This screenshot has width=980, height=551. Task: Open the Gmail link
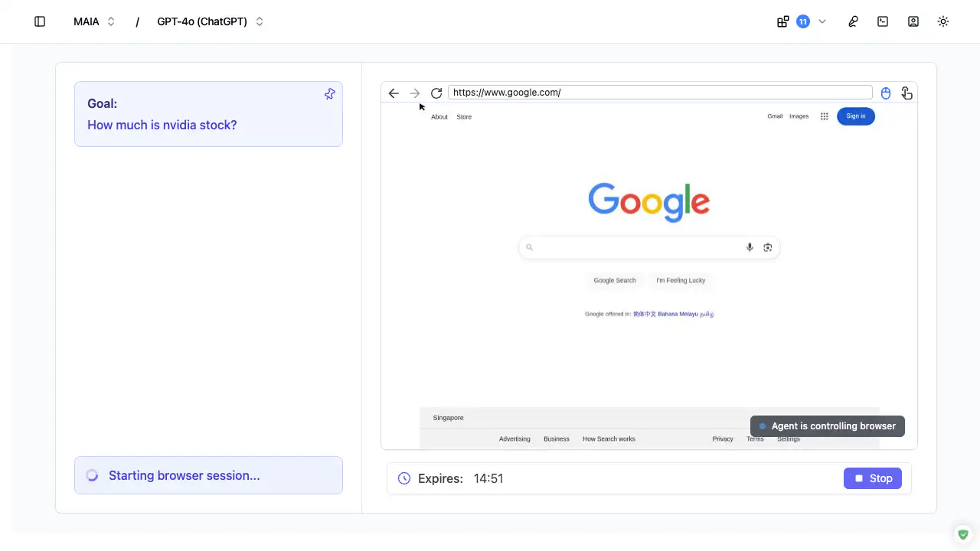tap(775, 116)
